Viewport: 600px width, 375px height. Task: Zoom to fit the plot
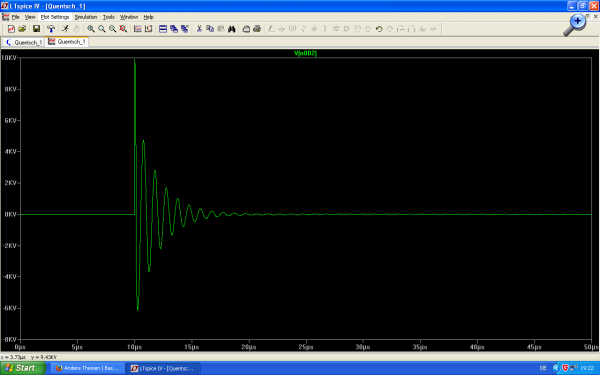click(123, 29)
